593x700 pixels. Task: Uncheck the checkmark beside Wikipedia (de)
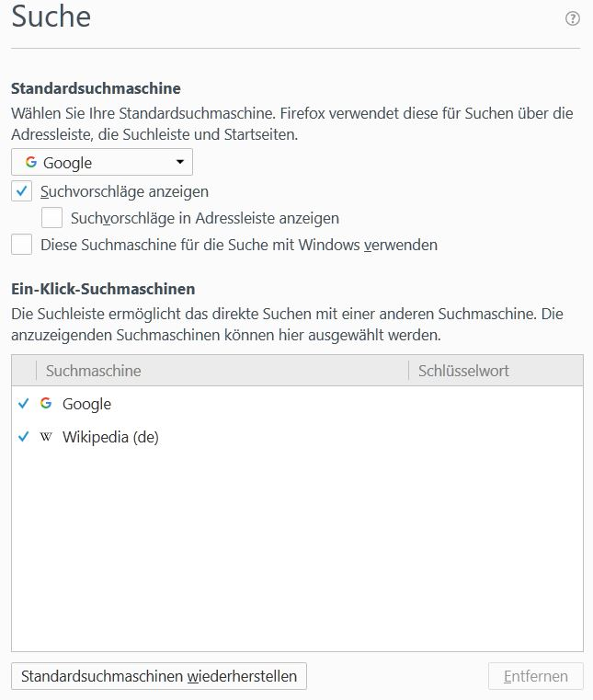[x=24, y=437]
